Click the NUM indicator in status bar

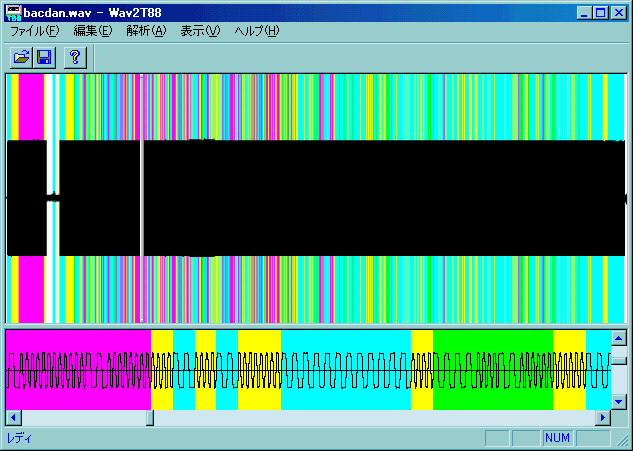click(x=557, y=438)
